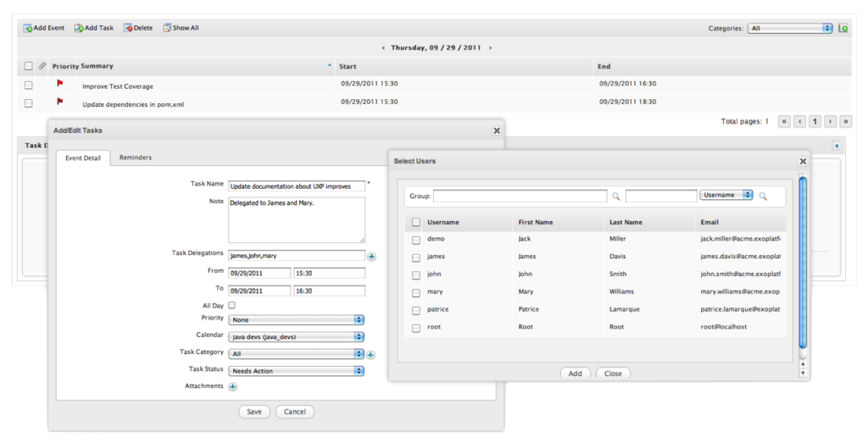Click the scrollbar down arrow in Select Users
Image resolution: width=868 pixels, height=443 pixels.
804,374
